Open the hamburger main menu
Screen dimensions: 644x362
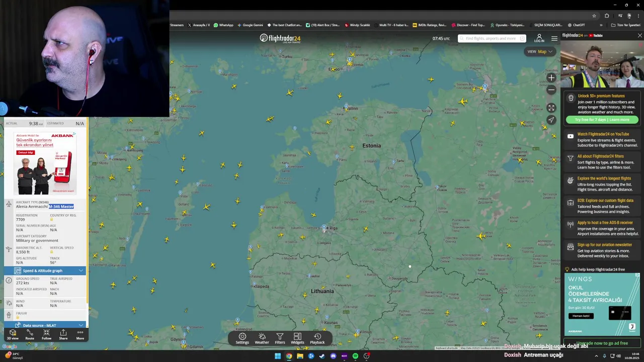pyautogui.click(x=554, y=38)
